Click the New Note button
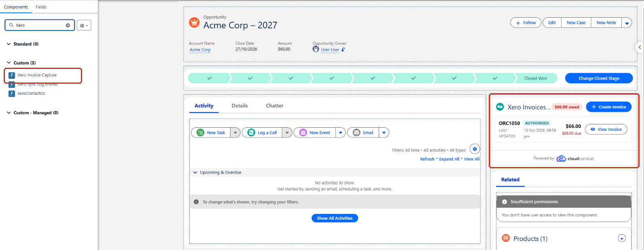 606,23
